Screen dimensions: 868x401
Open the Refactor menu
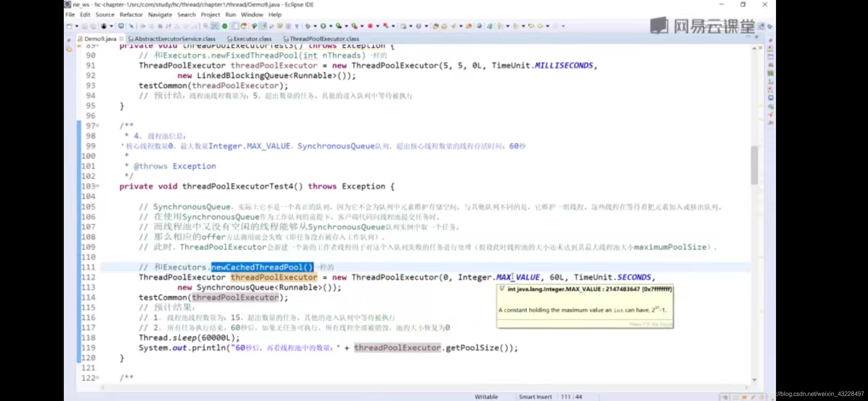point(131,14)
